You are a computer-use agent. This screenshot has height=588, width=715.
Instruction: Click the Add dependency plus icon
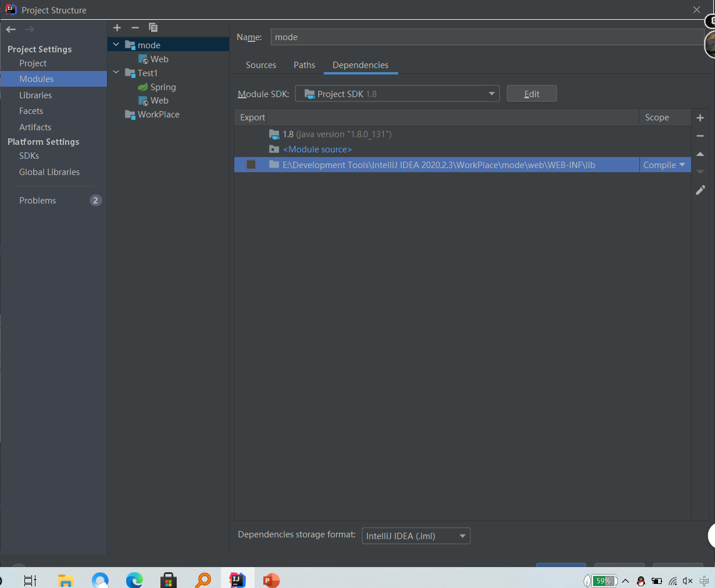700,117
